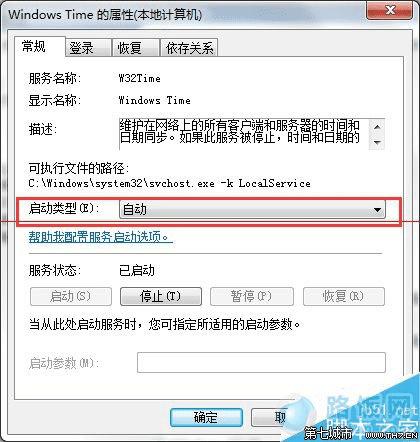
Task: Open the 启动类型 dropdown
Action: click(x=252, y=210)
